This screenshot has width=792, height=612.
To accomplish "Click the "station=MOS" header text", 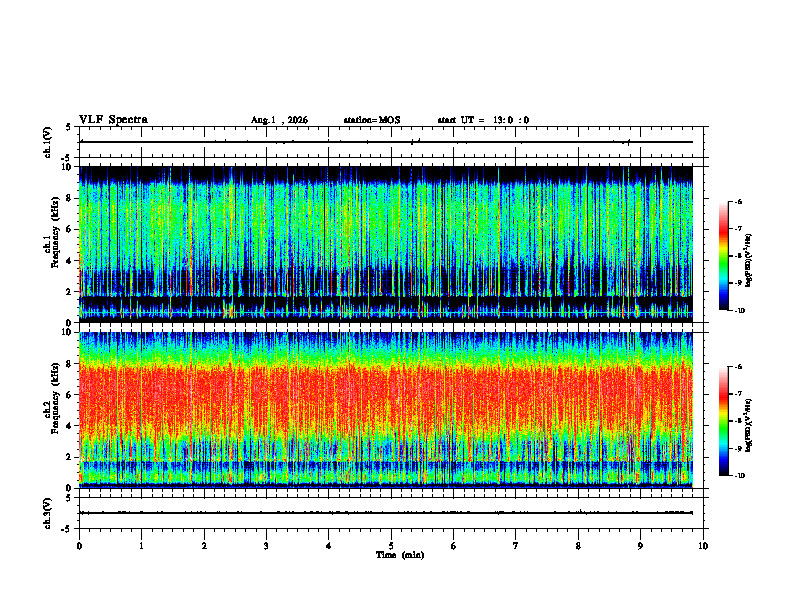I will tap(372, 120).
